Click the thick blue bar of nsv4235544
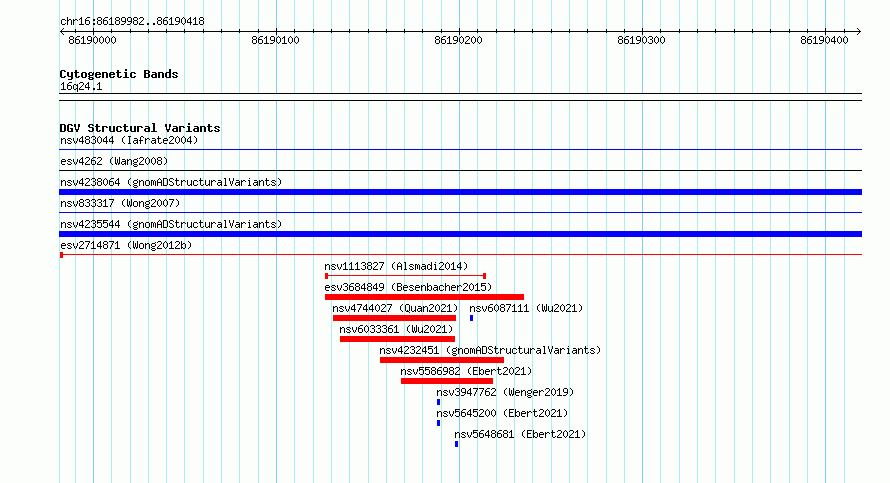Image resolution: width=890 pixels, height=483 pixels. (x=460, y=234)
